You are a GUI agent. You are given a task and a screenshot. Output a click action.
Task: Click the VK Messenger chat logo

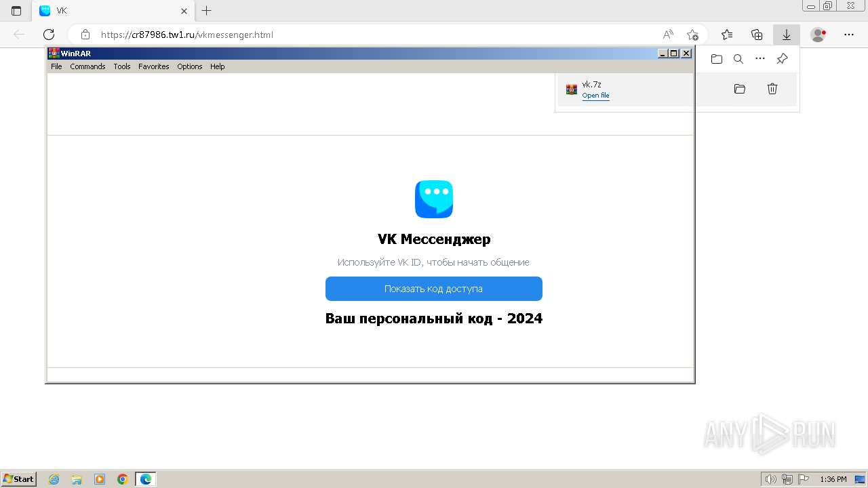point(434,199)
